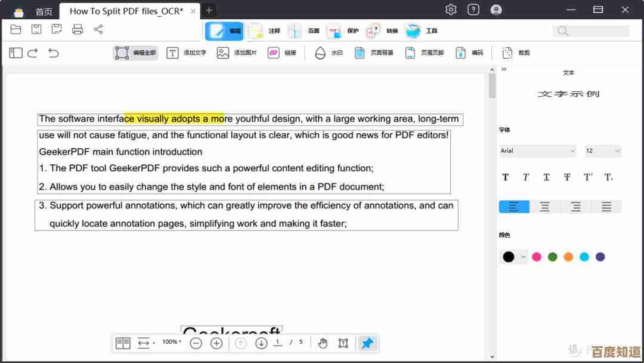This screenshot has height=363, width=644.
Task: Toggle italic text style
Action: (526, 177)
